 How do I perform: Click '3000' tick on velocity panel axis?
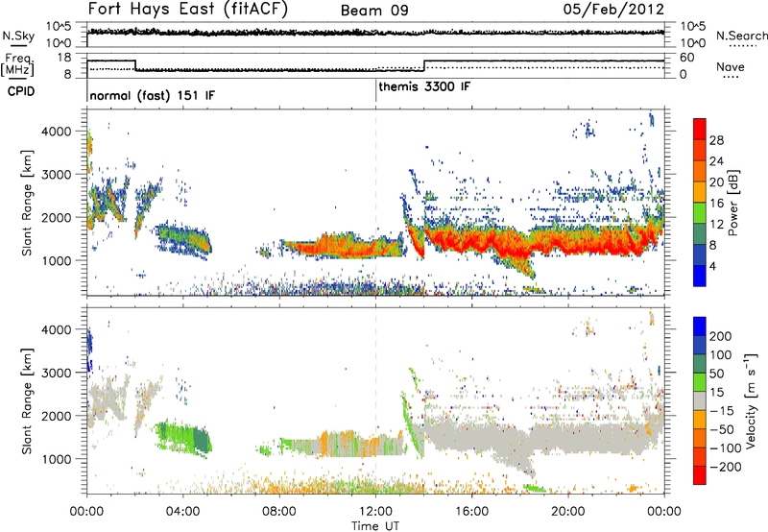pos(56,373)
